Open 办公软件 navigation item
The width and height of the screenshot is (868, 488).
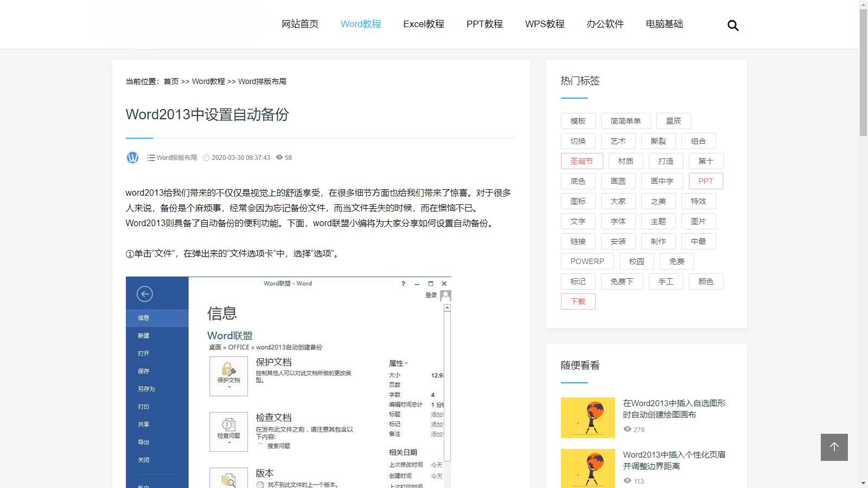[605, 24]
